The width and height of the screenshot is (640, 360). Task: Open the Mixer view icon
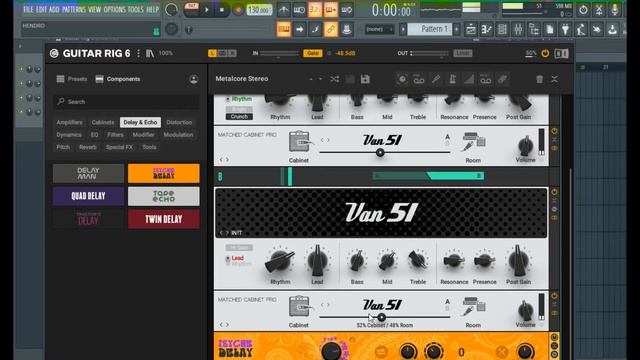[x=518, y=29]
